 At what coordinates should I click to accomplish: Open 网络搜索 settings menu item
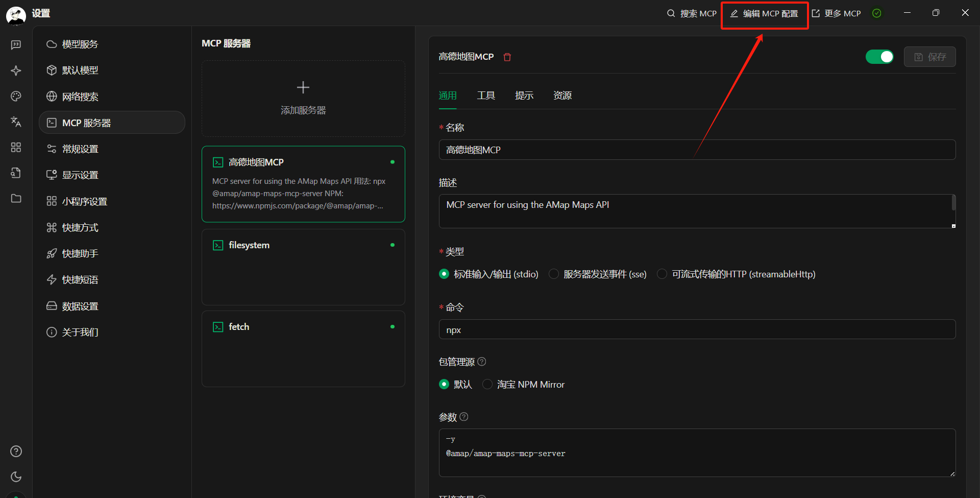tap(80, 97)
